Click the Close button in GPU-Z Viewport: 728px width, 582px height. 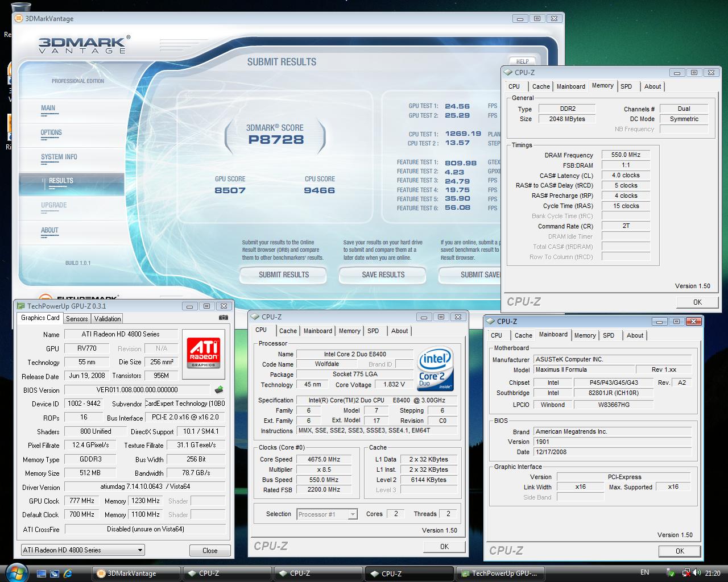pyautogui.click(x=210, y=550)
